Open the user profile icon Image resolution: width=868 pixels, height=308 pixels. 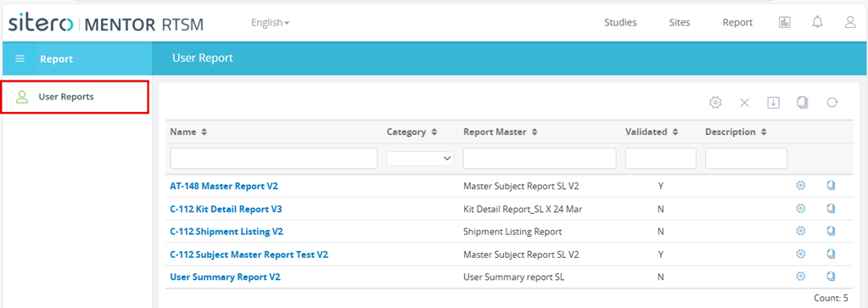850,22
